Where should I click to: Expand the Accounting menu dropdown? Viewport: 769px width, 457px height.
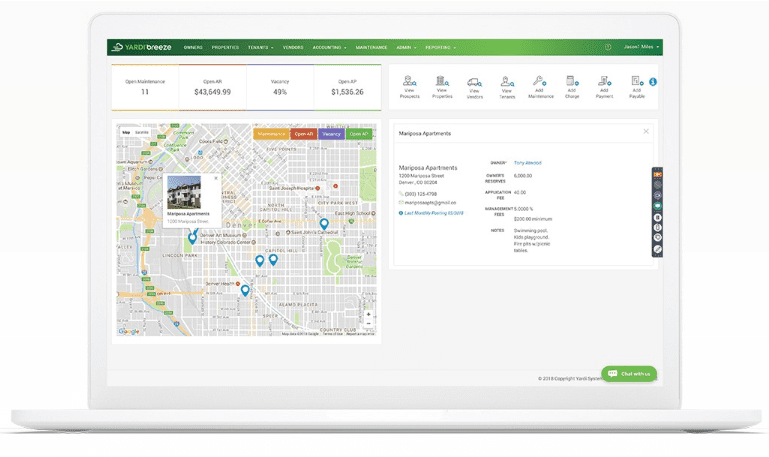[x=329, y=48]
